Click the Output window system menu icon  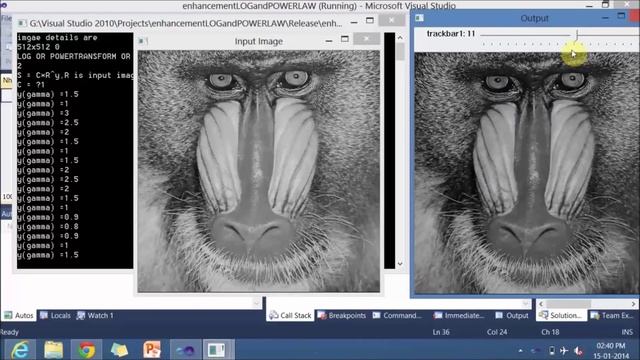pos(419,18)
